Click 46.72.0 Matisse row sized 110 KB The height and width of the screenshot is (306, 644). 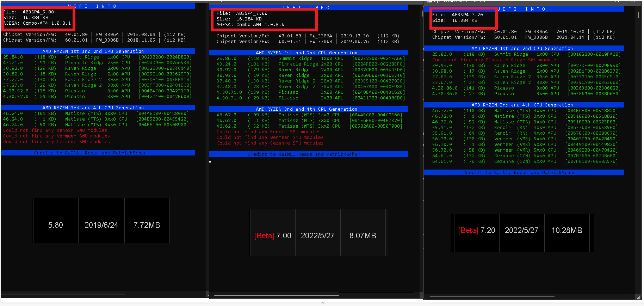[x=525, y=111]
